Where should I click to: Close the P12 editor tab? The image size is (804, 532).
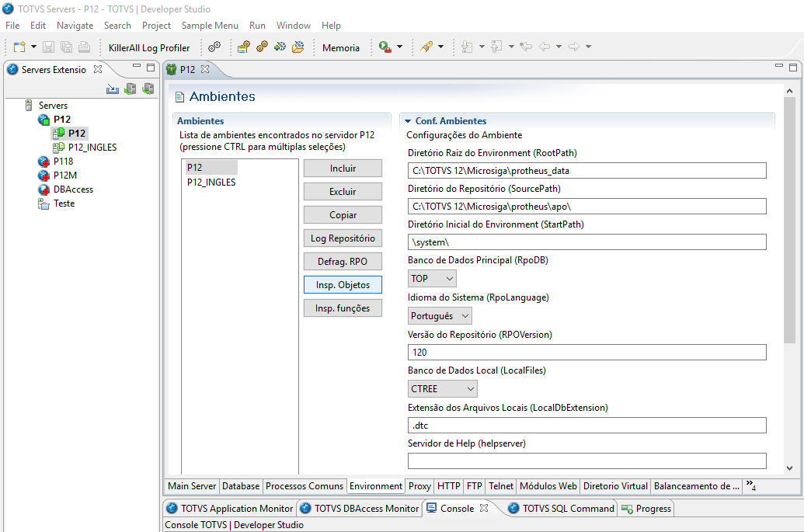(205, 69)
